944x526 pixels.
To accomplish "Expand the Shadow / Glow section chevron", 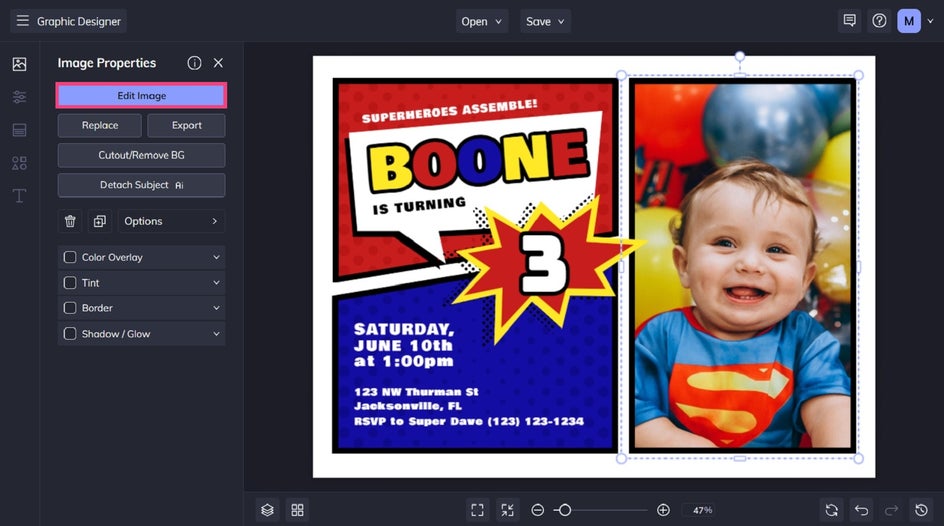I will [x=216, y=333].
